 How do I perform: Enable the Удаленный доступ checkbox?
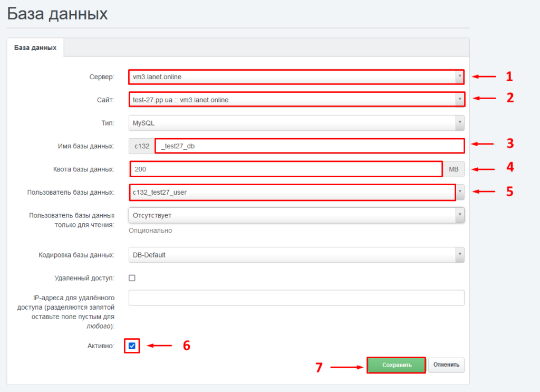click(x=132, y=278)
